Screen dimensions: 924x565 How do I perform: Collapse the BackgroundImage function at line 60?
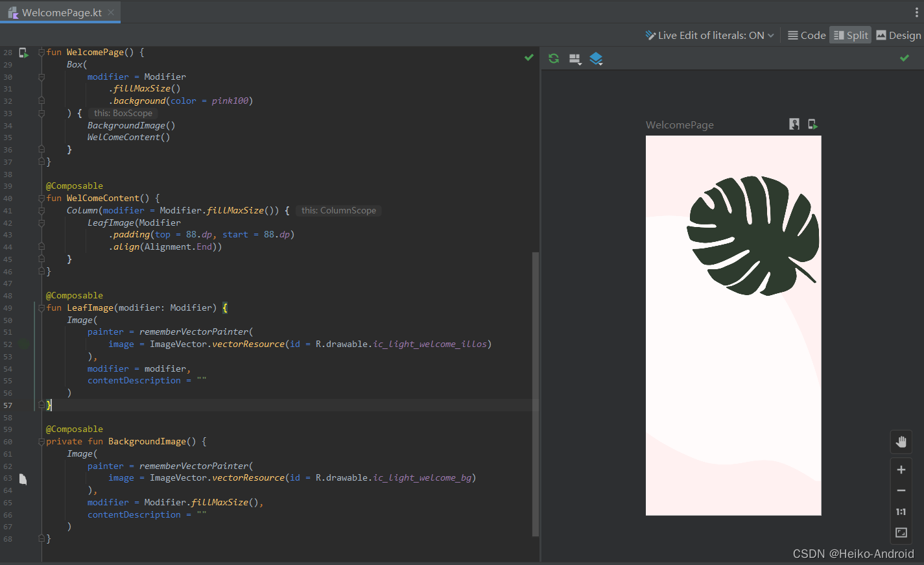(41, 442)
